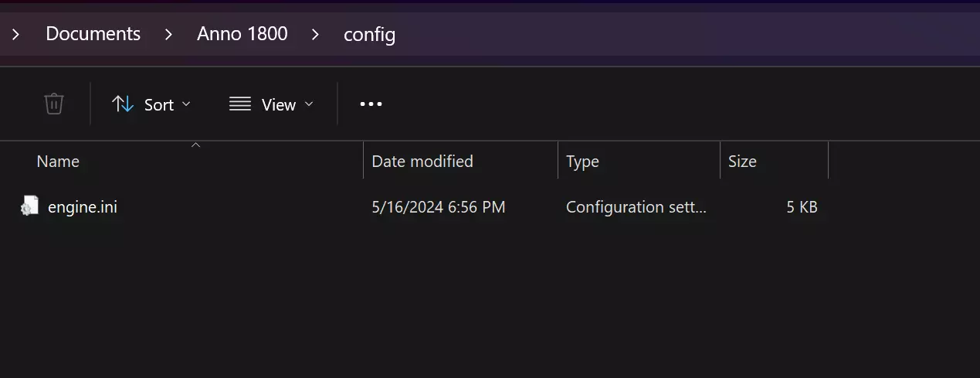Sort by the Type column header
980x378 pixels.
582,162
